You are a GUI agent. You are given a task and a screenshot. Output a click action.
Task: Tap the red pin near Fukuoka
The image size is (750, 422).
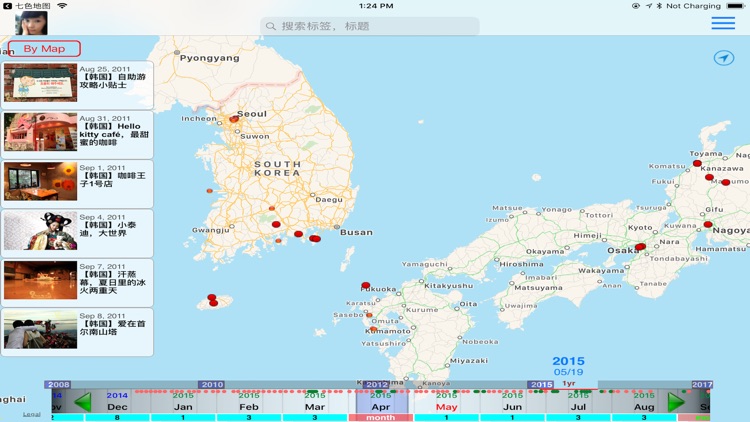tap(366, 286)
